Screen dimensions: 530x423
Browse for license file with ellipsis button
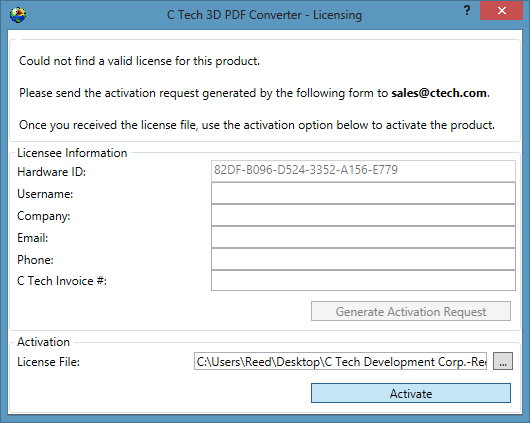[x=503, y=361]
